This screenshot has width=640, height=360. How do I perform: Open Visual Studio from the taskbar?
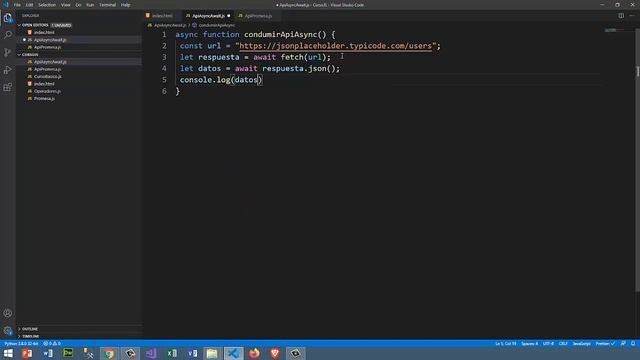click(x=151, y=353)
